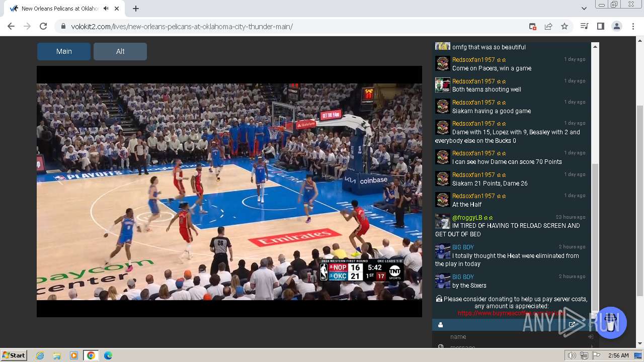Click the chat name input field
Image resolution: width=644 pixels, height=362 pixels.
(x=517, y=337)
